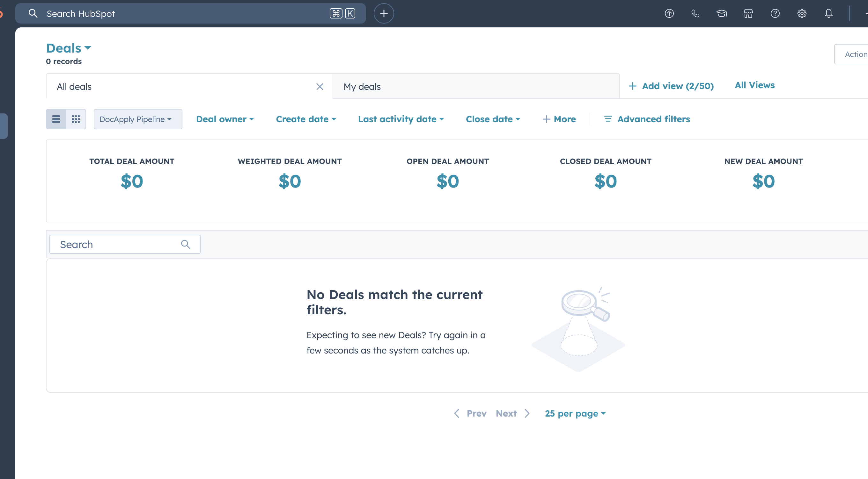The image size is (868, 479).
Task: Clear search with the X on All deals
Action: tap(320, 87)
